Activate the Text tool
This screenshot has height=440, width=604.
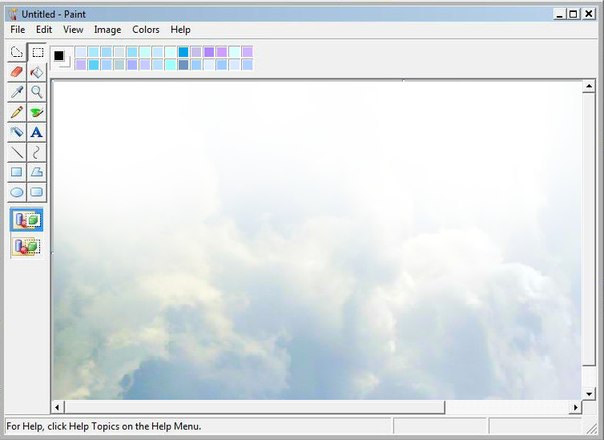(x=37, y=132)
